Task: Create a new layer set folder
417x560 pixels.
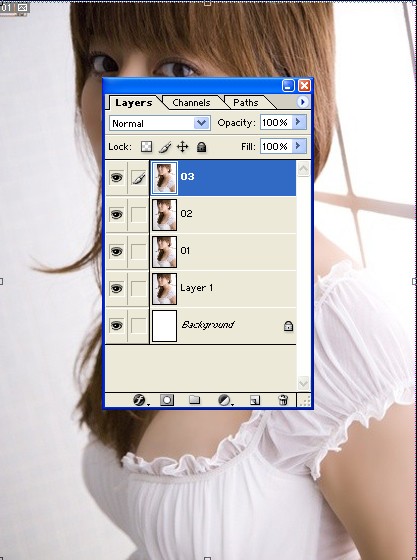Action: click(x=195, y=400)
